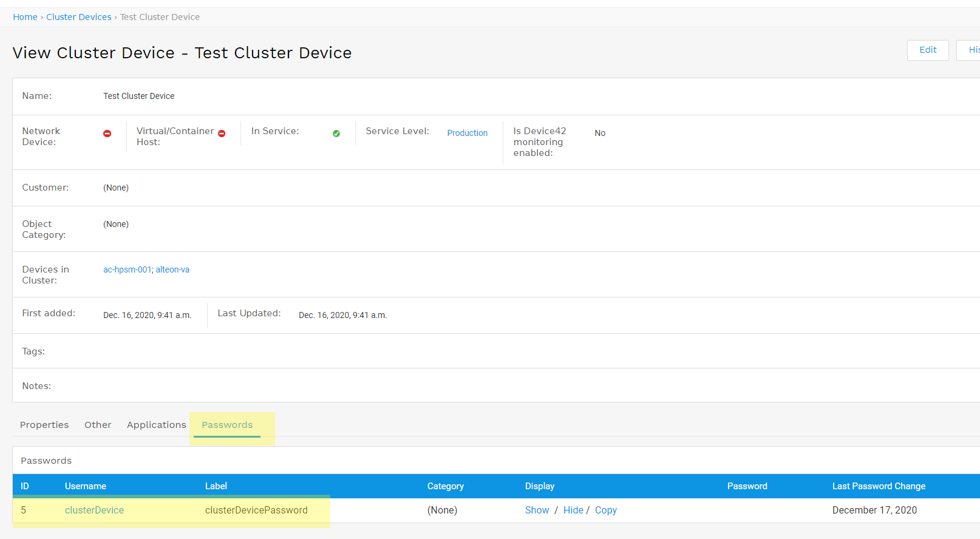This screenshot has height=539, width=980.
Task: Click the red Network Device status icon
Action: [107, 134]
